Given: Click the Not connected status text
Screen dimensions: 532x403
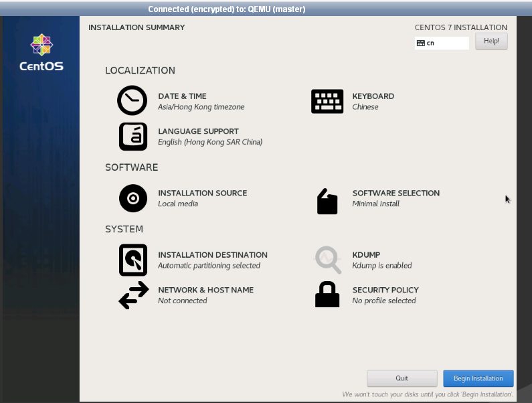Looking at the screenshot, I should (183, 301).
